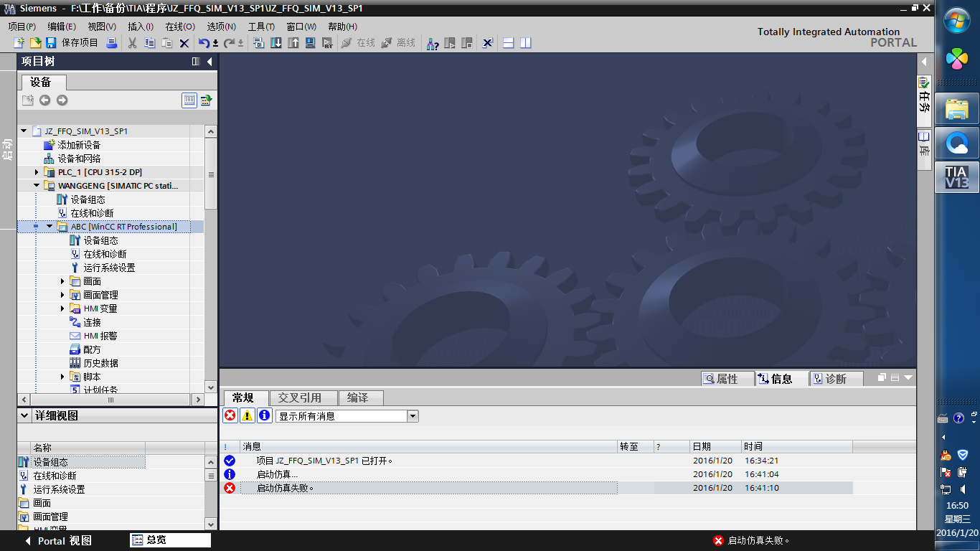Switch to the 属性 tab
Image resolution: width=980 pixels, height=551 pixels.
coord(727,379)
